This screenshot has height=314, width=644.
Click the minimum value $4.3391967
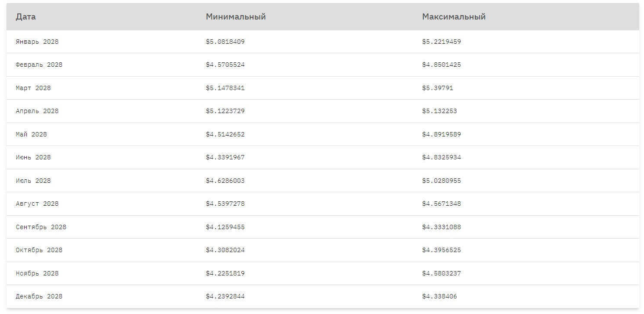pos(225,158)
